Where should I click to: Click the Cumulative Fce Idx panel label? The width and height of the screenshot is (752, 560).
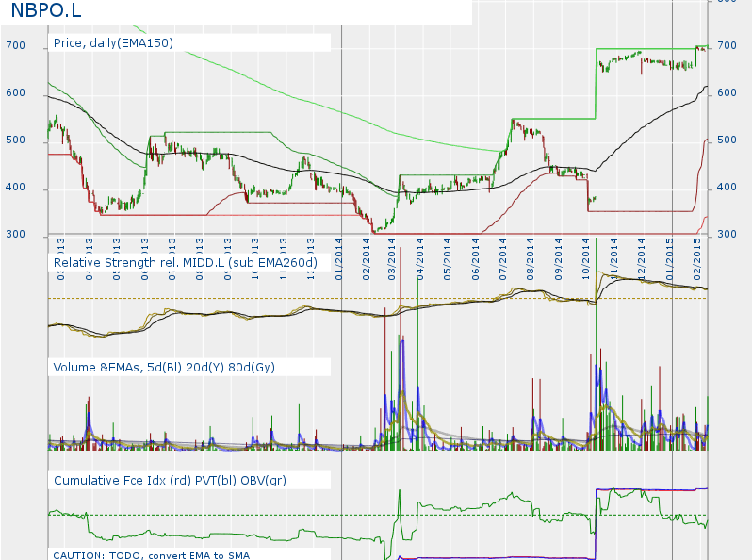[170, 481]
